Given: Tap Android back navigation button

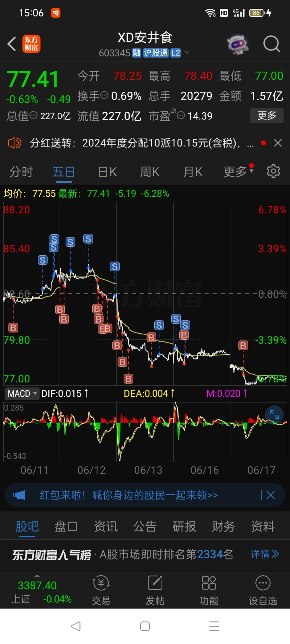Looking at the screenshot, I should [76, 626].
